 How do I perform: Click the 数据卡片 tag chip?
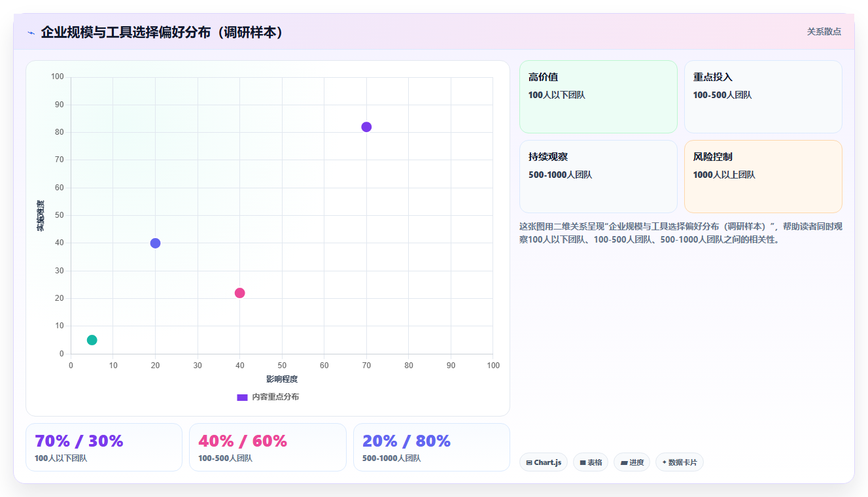pyautogui.click(x=680, y=462)
